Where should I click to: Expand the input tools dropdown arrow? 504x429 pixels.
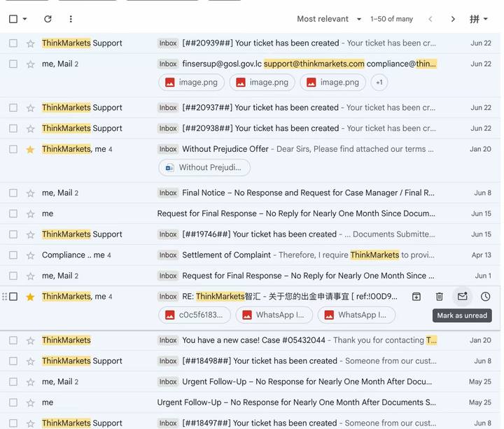(x=486, y=19)
